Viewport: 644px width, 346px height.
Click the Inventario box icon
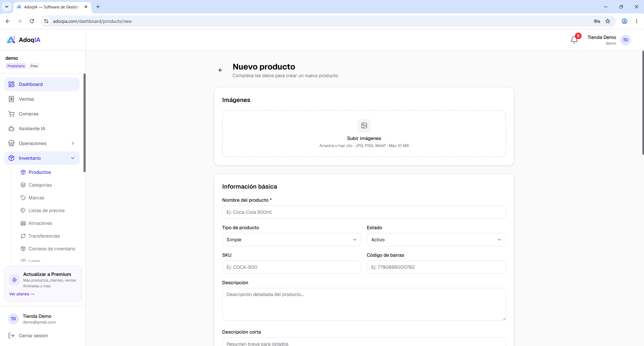tap(11, 158)
